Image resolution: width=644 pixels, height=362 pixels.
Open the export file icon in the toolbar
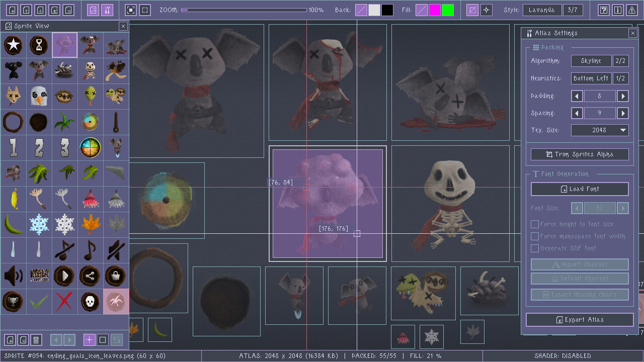tap(53, 10)
